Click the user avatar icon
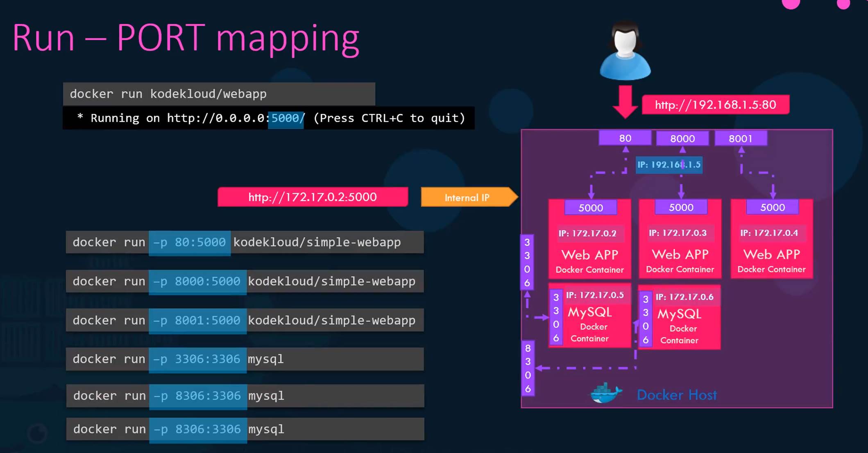The width and height of the screenshot is (868, 453). coord(625,50)
